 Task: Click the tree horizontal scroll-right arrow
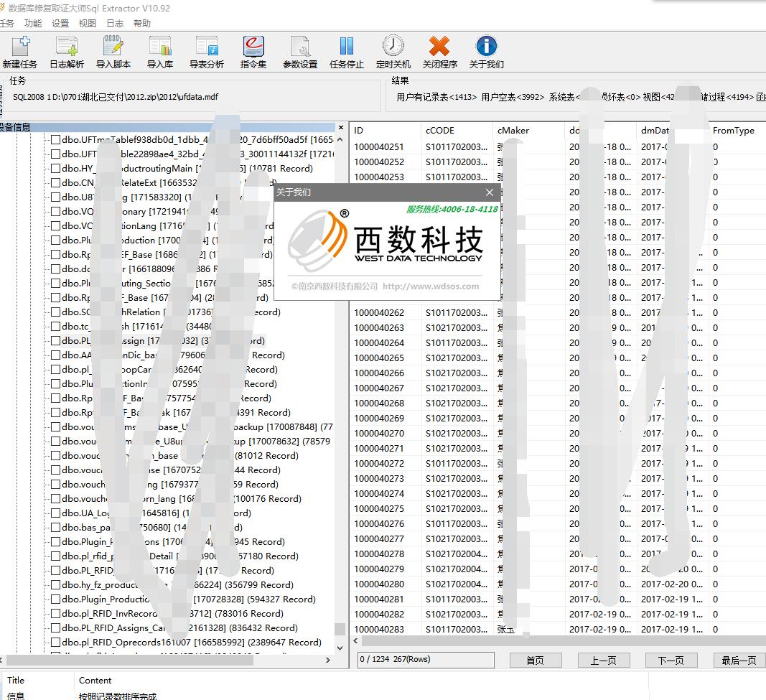(328, 660)
